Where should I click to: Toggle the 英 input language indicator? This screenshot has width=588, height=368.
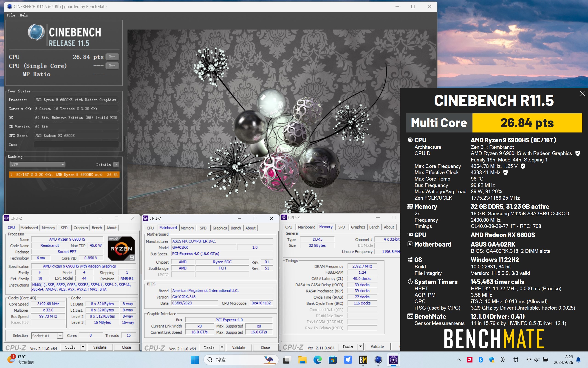click(503, 359)
